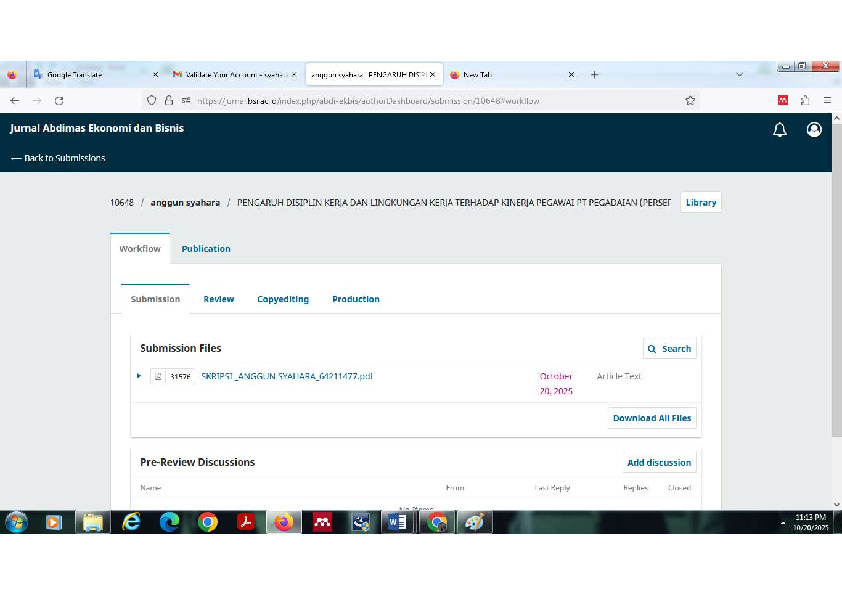Click the browser address bar URL
Screen dimensions: 842x595
[368, 100]
